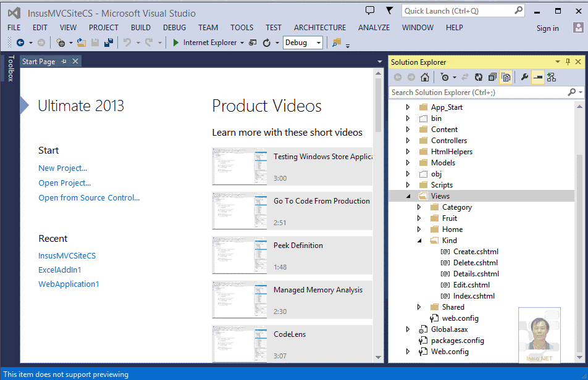
Task: Toggle Preview Selected Items in Solution Explorer
Action: 538,77
